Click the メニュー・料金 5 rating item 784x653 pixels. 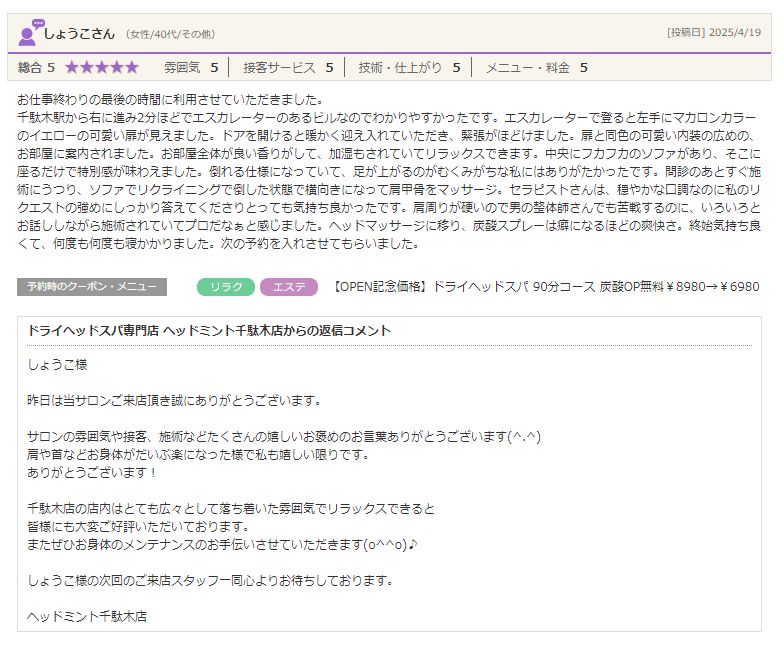[536, 68]
